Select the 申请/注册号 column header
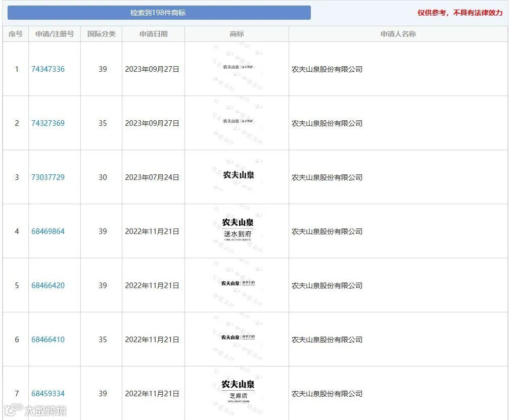This screenshot has height=420, width=510. [54, 34]
